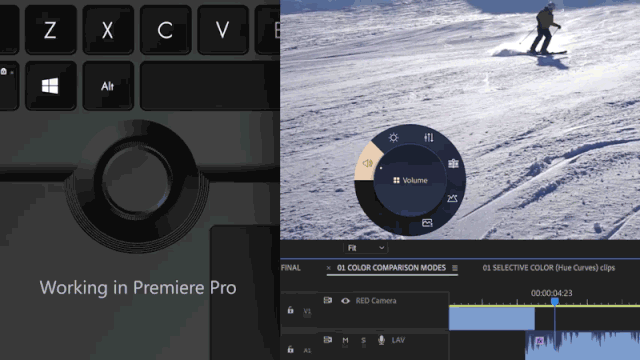Solo the A1 audio track with S
The image size is (640, 360).
(x=363, y=340)
